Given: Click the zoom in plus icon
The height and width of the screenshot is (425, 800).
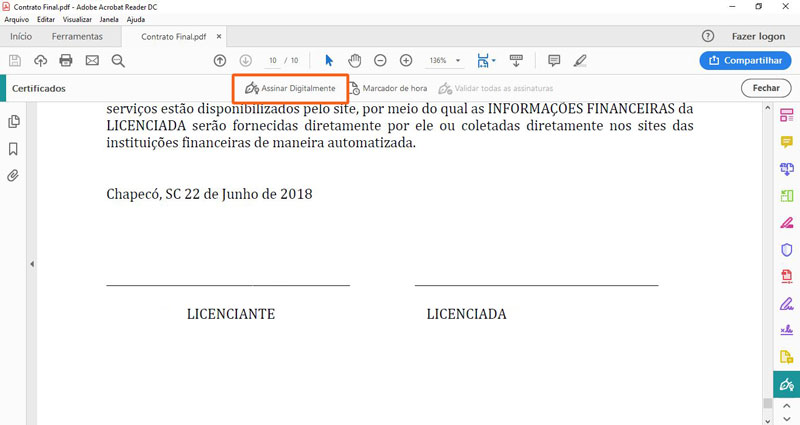Looking at the screenshot, I should 406,61.
